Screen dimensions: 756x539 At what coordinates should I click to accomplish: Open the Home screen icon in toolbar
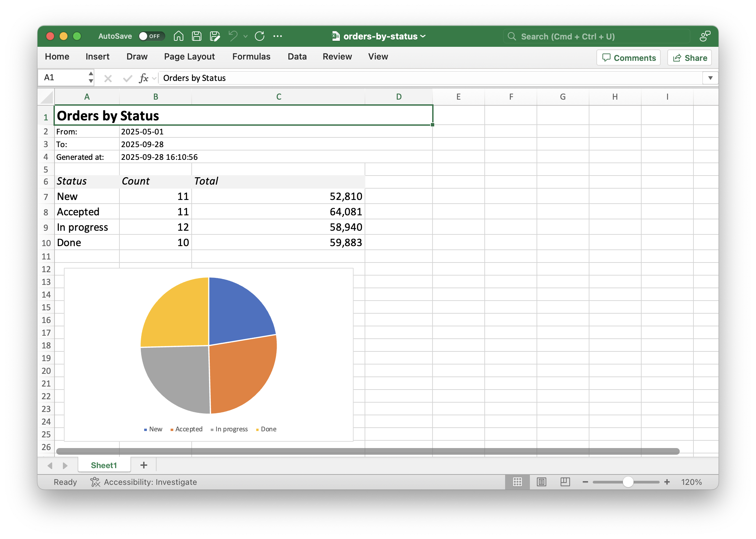click(x=178, y=36)
